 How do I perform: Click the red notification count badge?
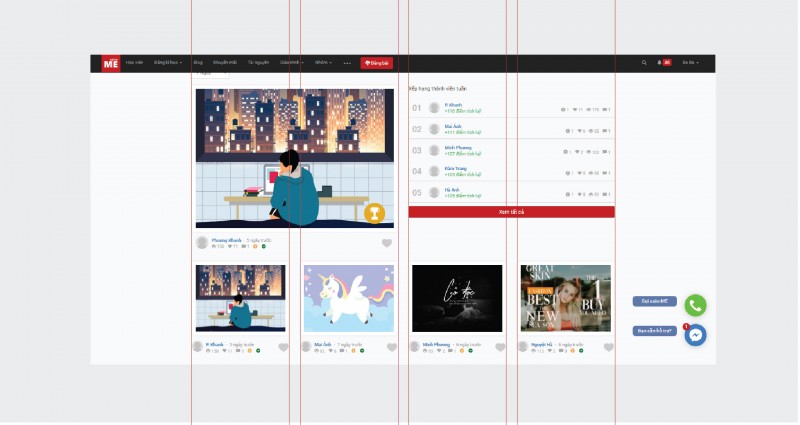pyautogui.click(x=667, y=62)
